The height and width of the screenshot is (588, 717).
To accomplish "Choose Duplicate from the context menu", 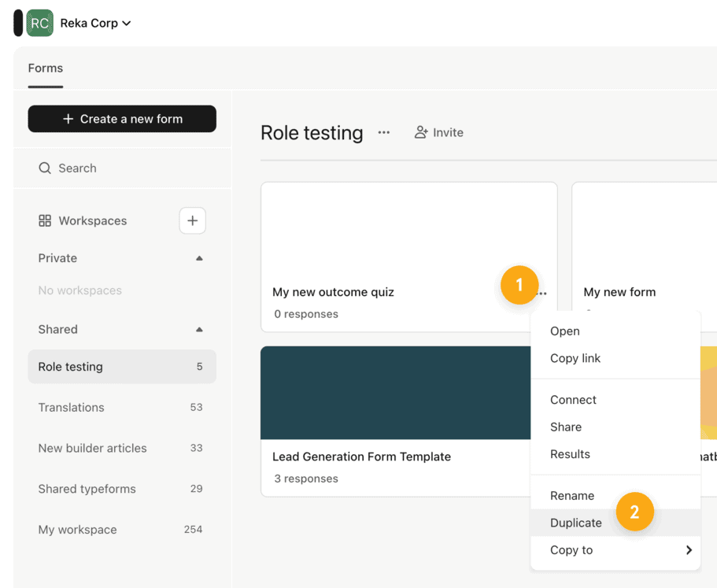I will [x=576, y=523].
